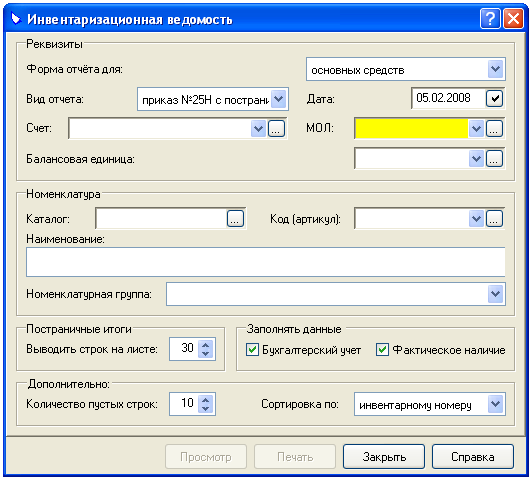Toggle the Фактическое наличие checkbox
The width and height of the screenshot is (532, 483).
pyautogui.click(x=382, y=349)
